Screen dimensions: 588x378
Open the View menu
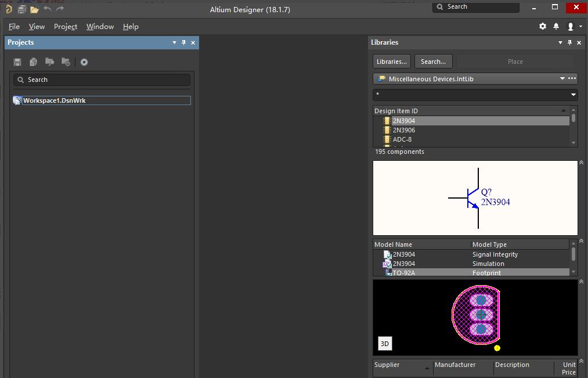click(x=37, y=27)
